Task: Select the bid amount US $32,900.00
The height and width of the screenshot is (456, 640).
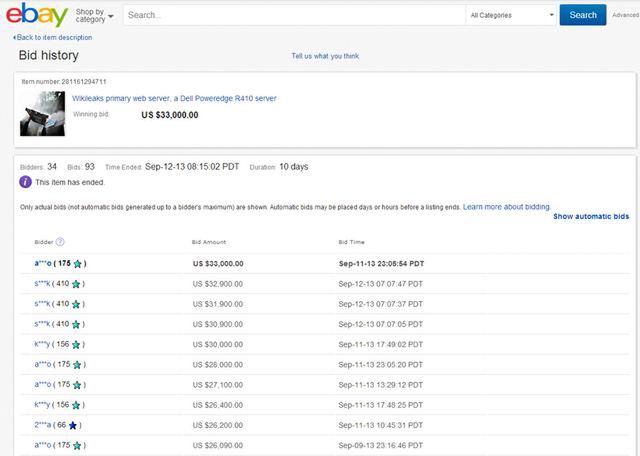Action: (218, 284)
